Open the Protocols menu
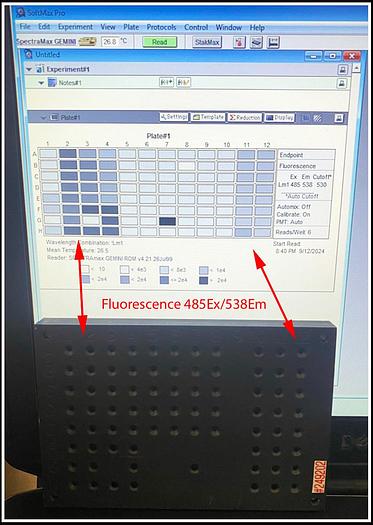 161,27
